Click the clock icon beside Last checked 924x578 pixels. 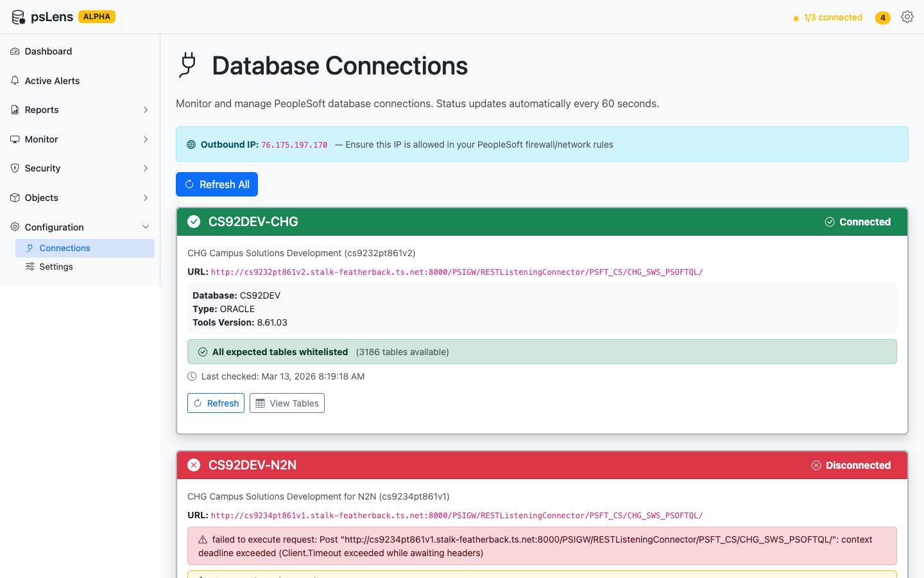click(x=192, y=376)
